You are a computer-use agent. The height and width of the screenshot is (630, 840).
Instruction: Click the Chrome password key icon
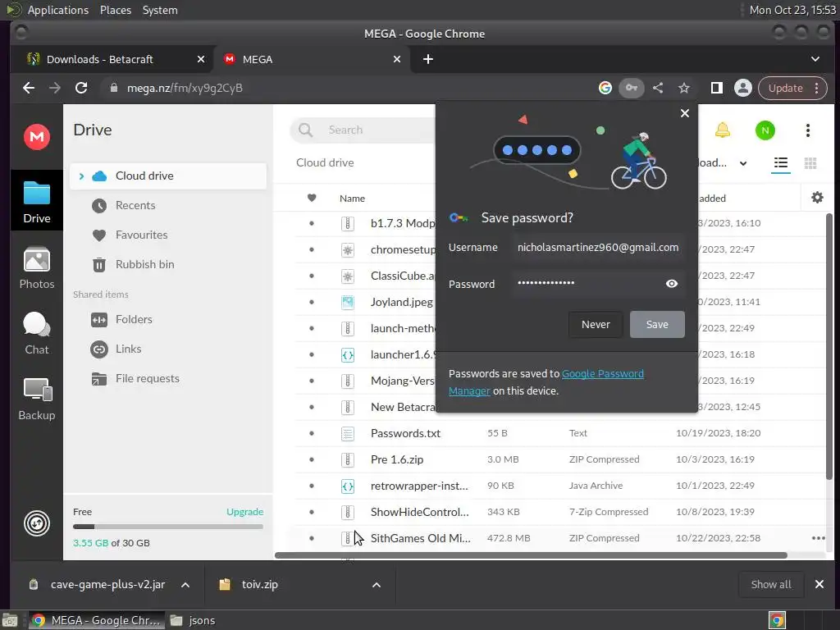point(632,88)
